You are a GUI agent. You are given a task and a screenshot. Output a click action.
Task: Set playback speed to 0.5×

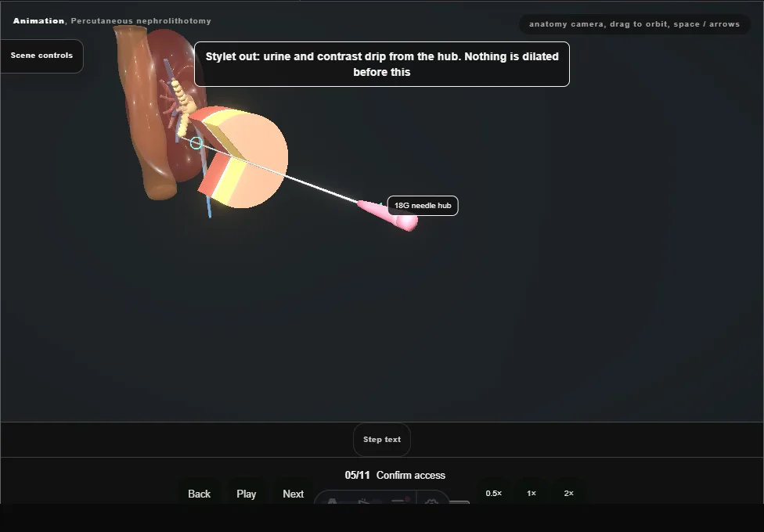pyautogui.click(x=494, y=493)
